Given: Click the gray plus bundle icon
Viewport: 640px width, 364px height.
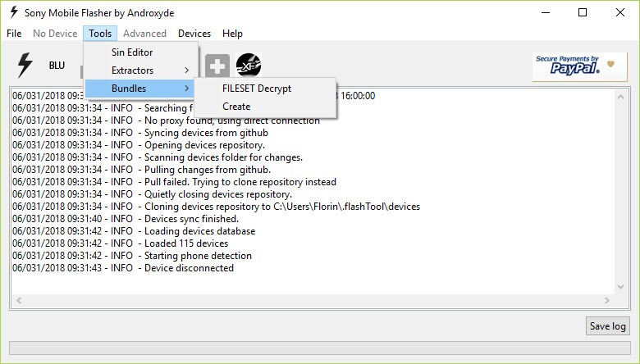Looking at the screenshot, I should click(x=217, y=66).
